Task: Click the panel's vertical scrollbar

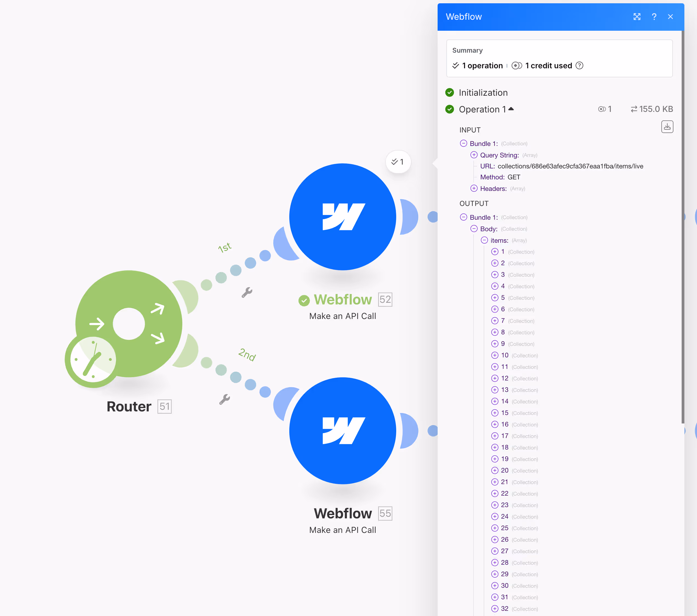Action: click(x=682, y=225)
